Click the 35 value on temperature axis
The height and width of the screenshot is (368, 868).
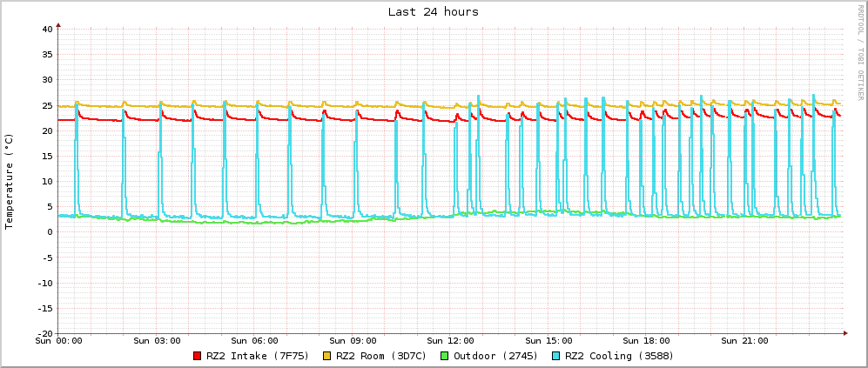pyautogui.click(x=46, y=54)
